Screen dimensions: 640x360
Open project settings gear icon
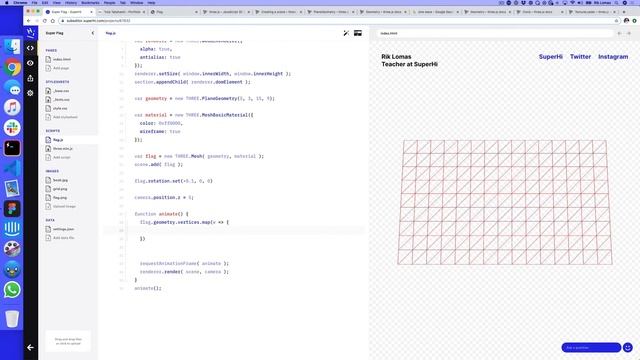(x=30, y=93)
